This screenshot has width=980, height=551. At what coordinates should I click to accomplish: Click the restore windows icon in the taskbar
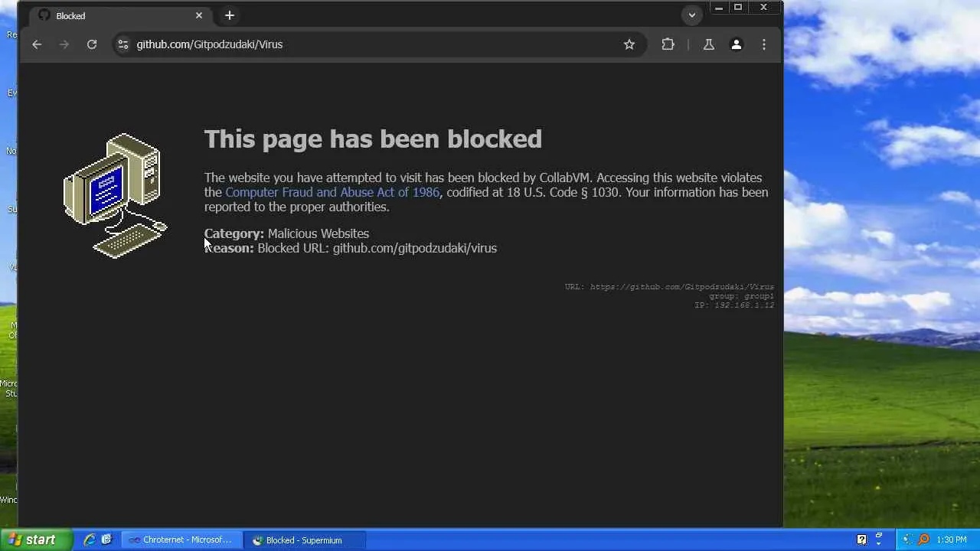(879, 536)
